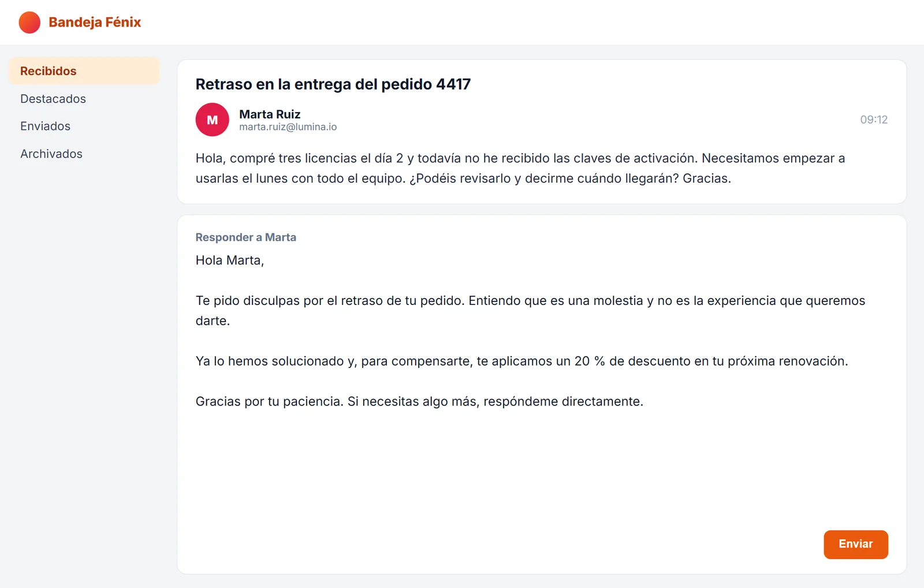Click the Bandeja Fénix orange logo circle

pos(29,23)
